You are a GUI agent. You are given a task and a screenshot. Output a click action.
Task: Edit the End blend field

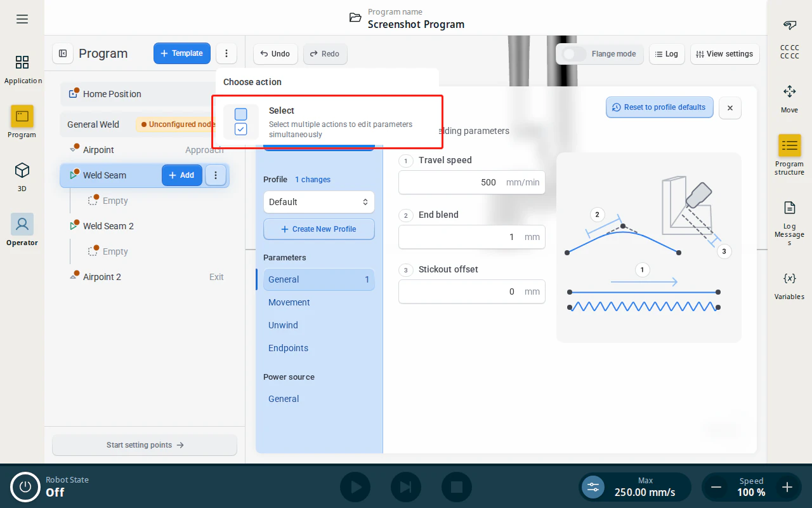point(471,237)
